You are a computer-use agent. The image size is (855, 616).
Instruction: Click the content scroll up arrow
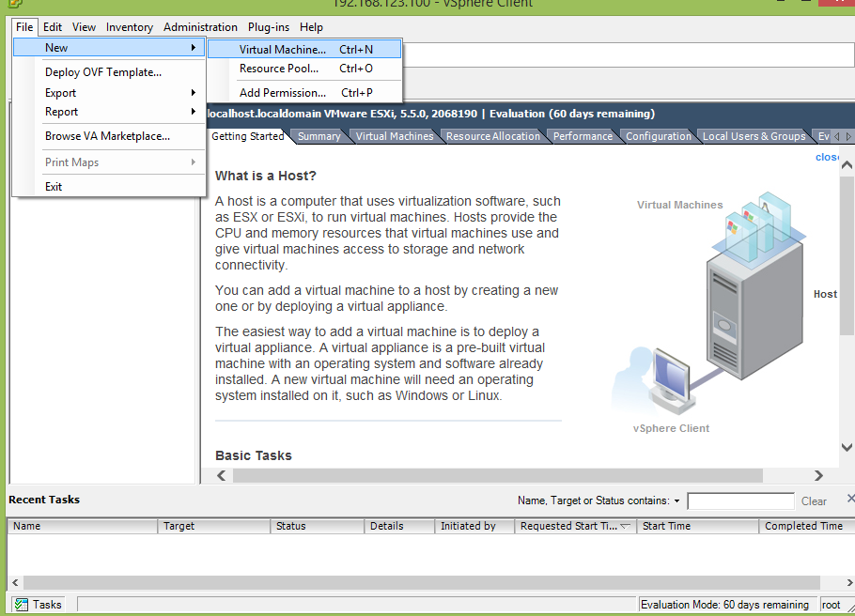click(x=847, y=164)
